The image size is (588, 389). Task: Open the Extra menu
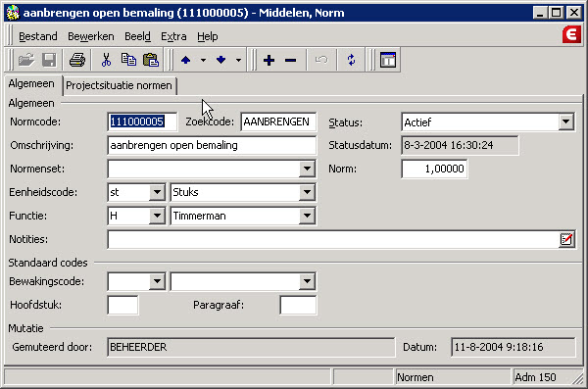click(173, 36)
